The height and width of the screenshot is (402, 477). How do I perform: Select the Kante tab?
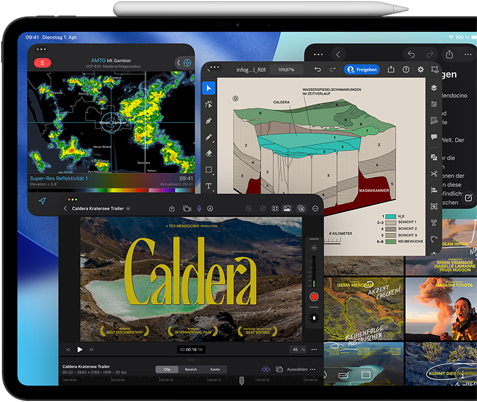point(215,369)
